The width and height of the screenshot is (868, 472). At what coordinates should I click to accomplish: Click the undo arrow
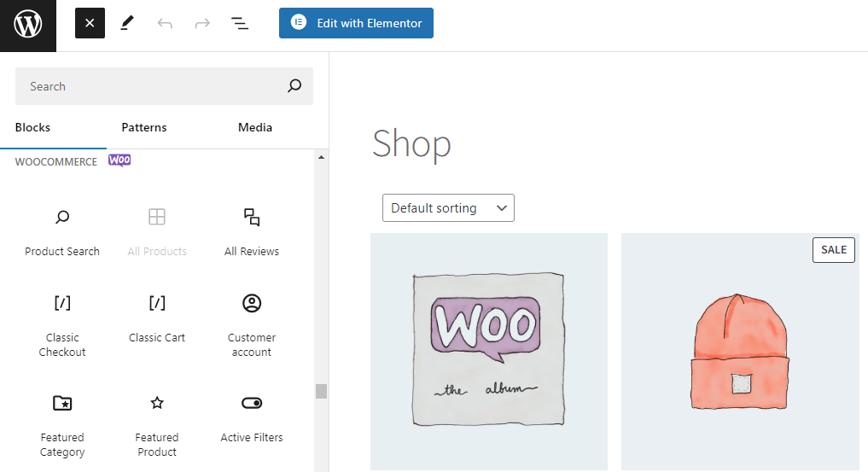165,23
